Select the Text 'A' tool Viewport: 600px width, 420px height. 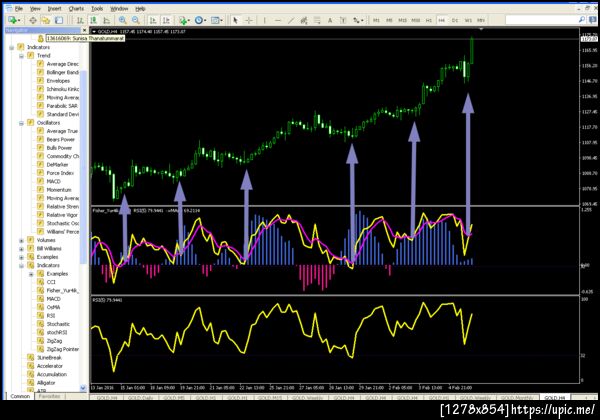tap(330, 20)
